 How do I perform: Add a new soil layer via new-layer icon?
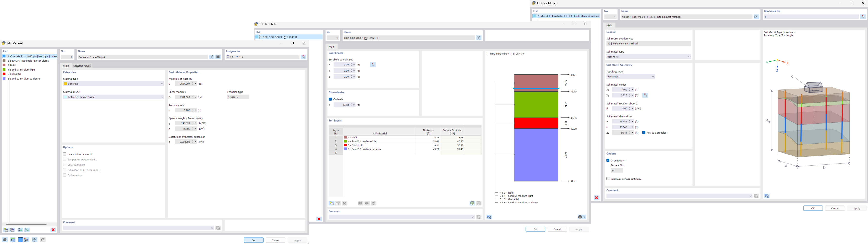tap(332, 203)
